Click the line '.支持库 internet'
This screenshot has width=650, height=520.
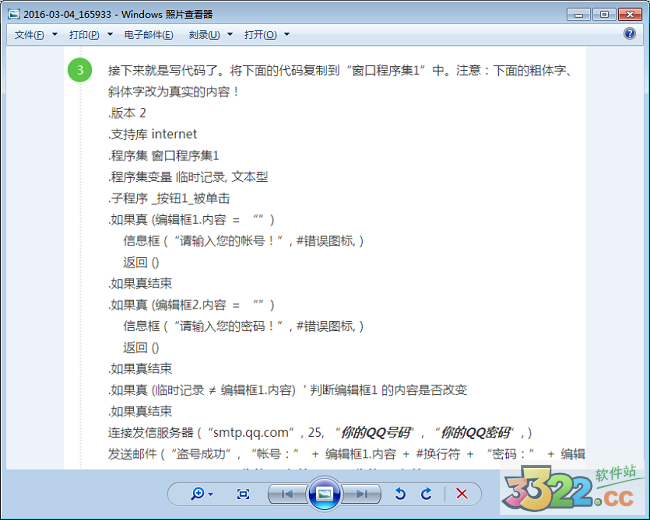[153, 134]
